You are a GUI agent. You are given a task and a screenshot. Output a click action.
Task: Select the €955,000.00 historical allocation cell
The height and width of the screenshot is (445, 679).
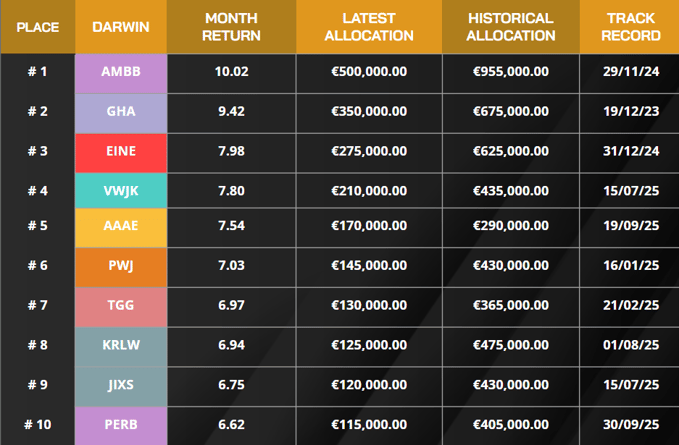point(511,71)
